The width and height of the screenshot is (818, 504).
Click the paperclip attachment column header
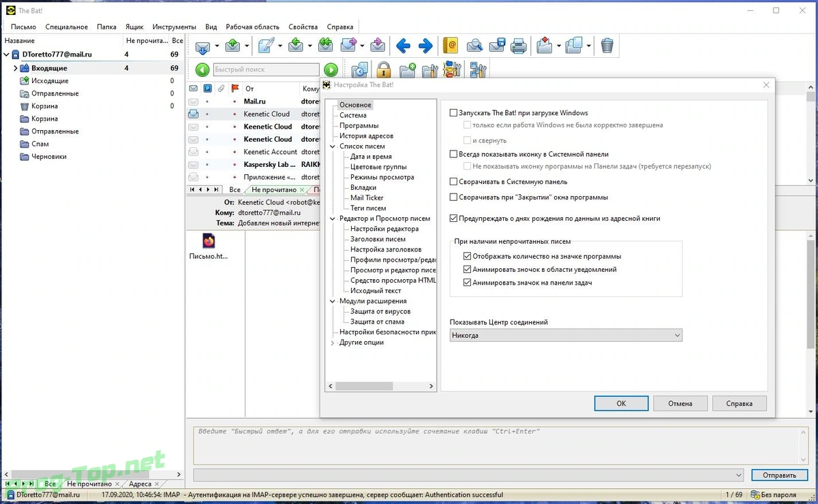coord(221,89)
